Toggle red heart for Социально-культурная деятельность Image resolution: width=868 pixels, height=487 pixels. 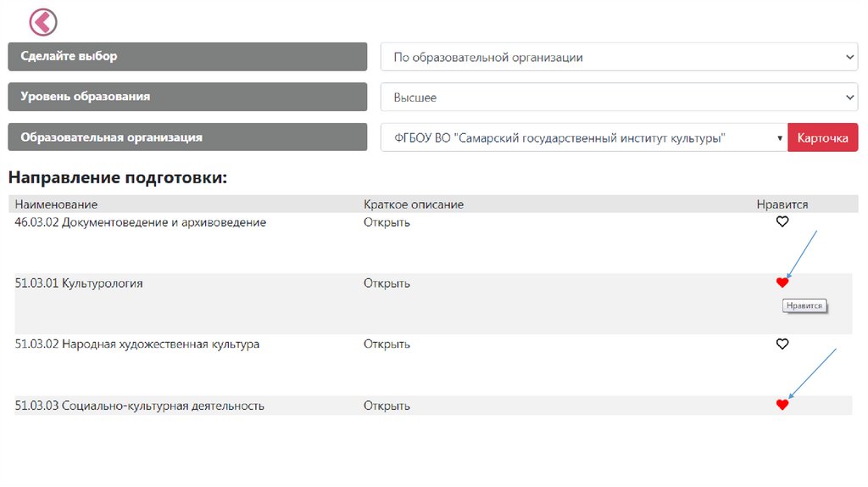click(782, 405)
